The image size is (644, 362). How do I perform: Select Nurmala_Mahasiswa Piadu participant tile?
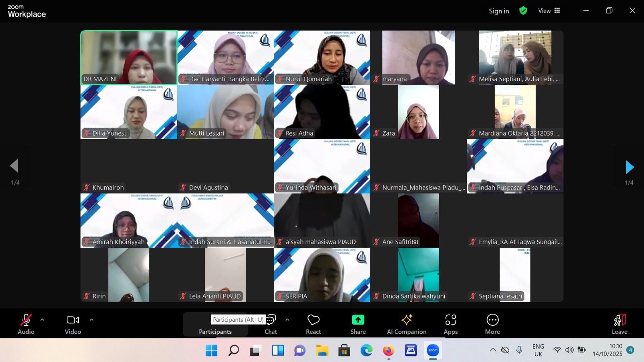(x=419, y=166)
